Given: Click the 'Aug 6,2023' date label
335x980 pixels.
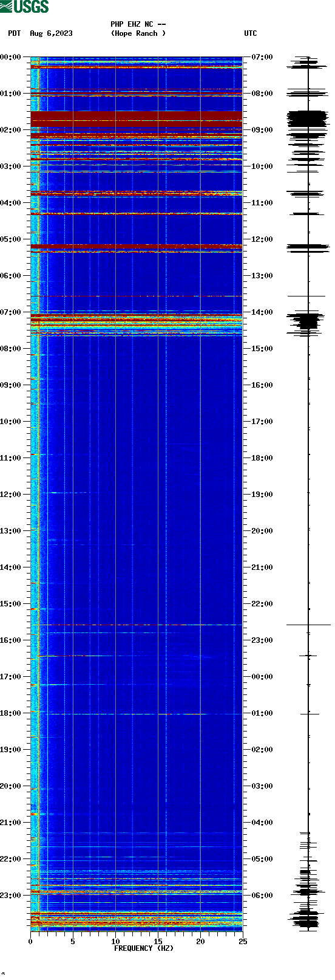Looking at the screenshot, I should 51,33.
